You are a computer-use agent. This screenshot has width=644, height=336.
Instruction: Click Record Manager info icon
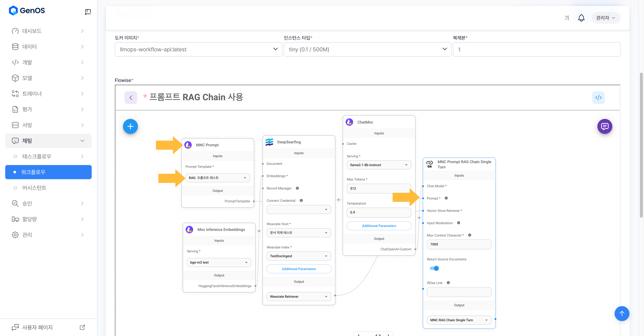coord(297,188)
